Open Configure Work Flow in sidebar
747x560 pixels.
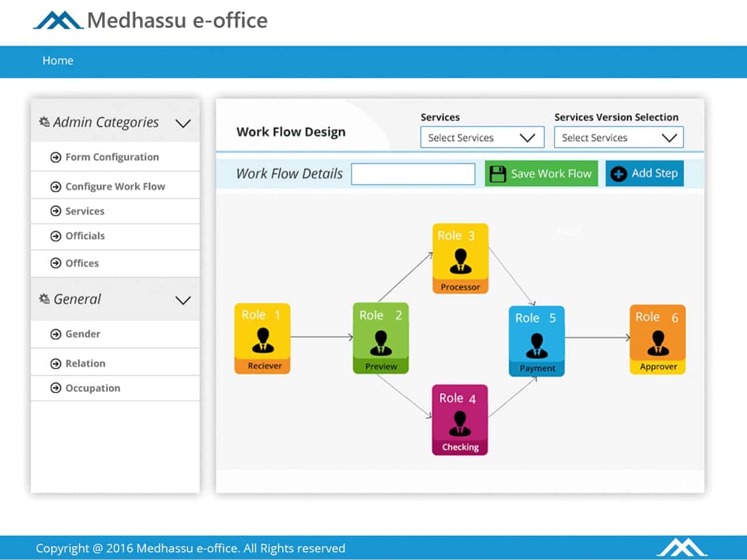click(x=114, y=187)
